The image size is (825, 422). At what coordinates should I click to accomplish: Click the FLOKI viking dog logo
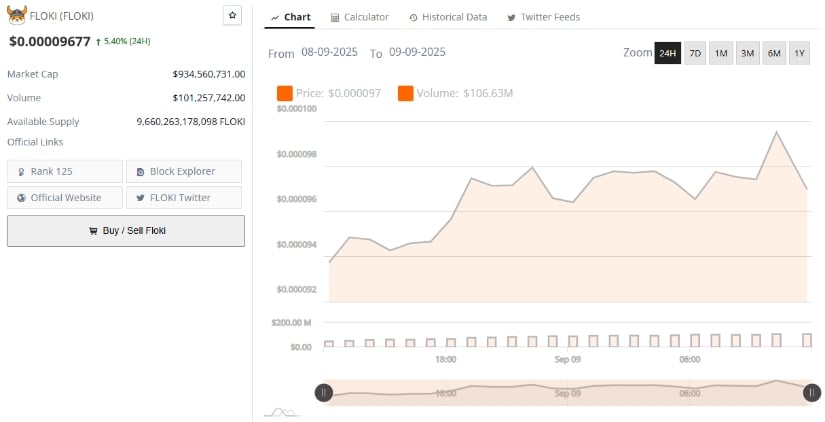(17, 15)
